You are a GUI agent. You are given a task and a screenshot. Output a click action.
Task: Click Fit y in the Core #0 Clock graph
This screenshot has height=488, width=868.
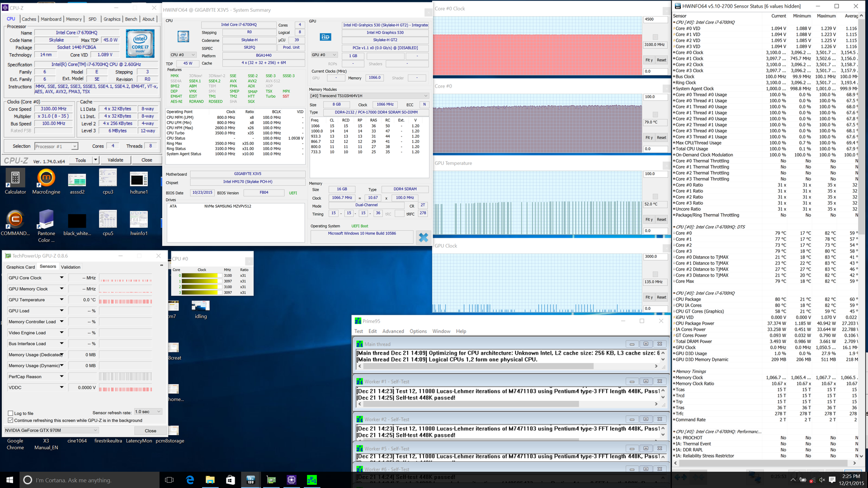point(649,60)
